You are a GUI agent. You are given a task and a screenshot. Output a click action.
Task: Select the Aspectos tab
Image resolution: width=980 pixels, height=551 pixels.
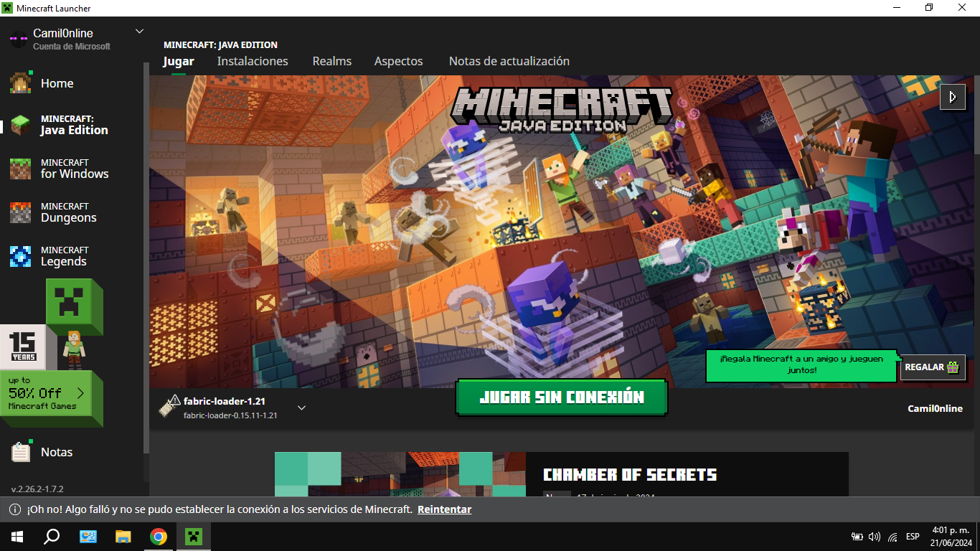pos(399,61)
